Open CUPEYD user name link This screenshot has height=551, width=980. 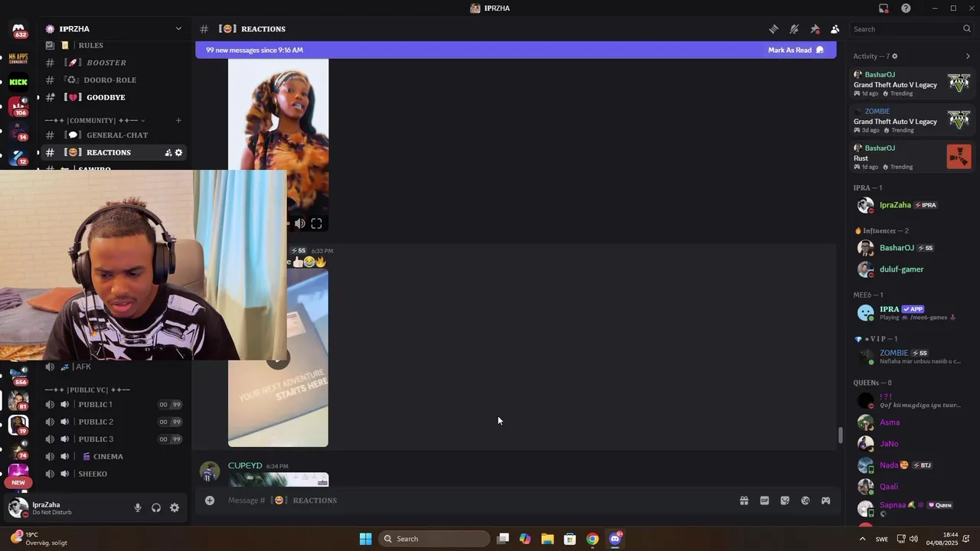(x=245, y=465)
